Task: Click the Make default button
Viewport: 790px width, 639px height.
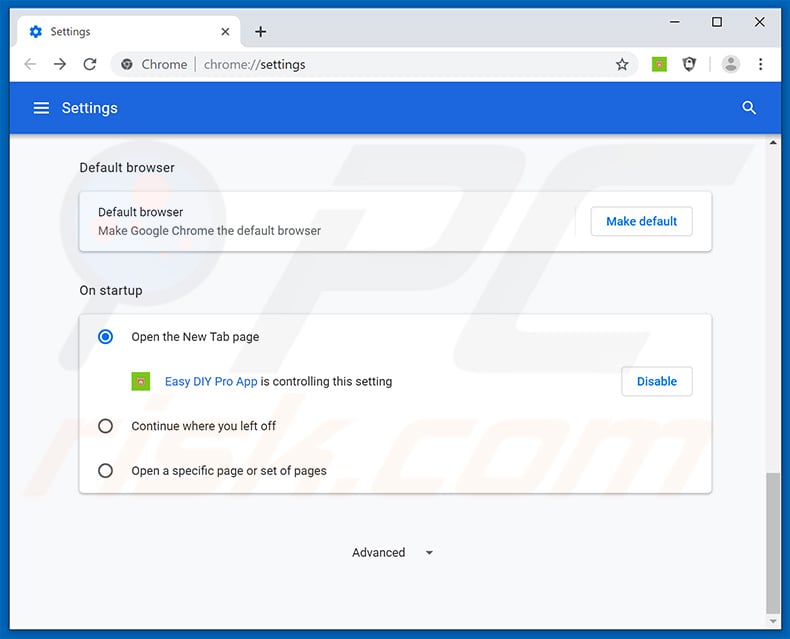Action: (641, 221)
